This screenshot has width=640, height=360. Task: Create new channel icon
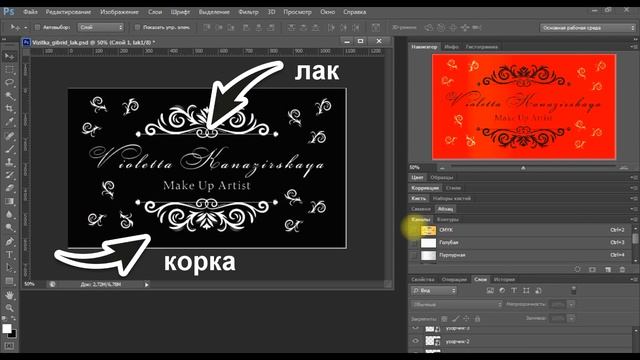[x=608, y=269]
